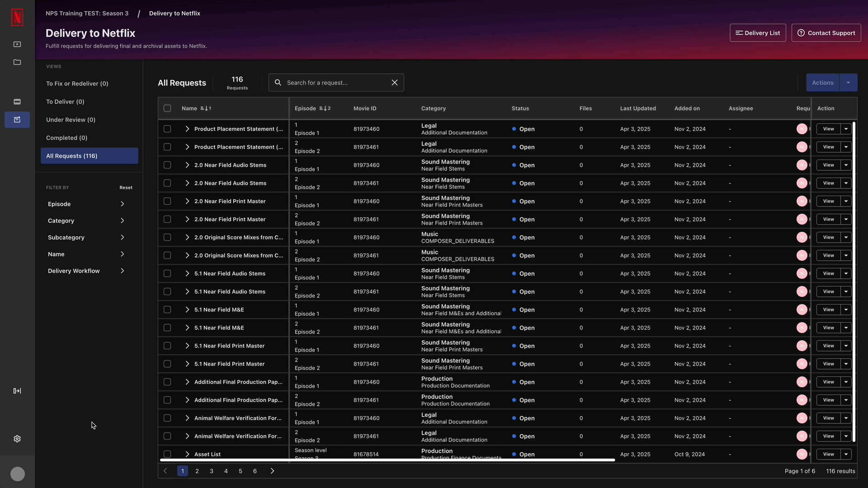Toggle the select-all header checkbox
868x488 pixels.
(167, 108)
